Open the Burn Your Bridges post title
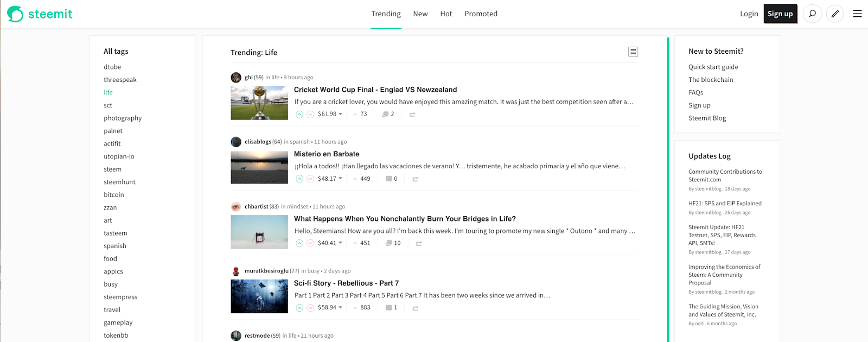 pos(405,219)
